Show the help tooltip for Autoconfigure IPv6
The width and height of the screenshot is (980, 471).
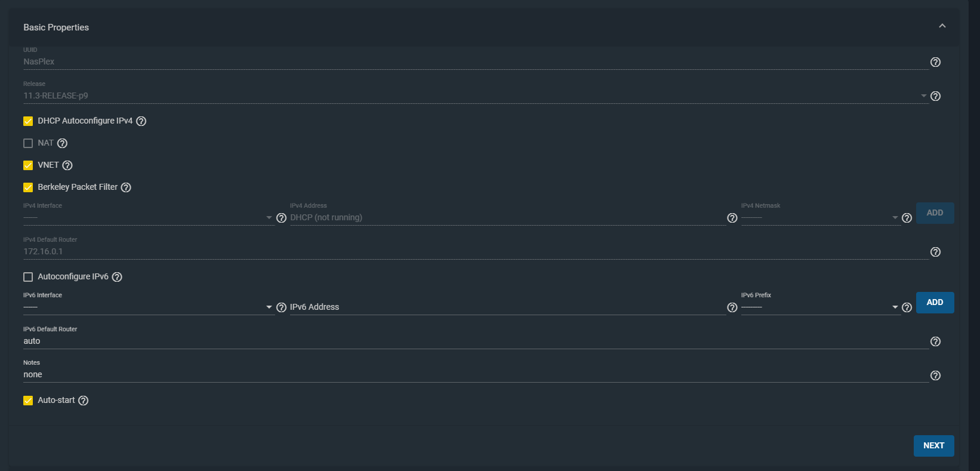click(x=117, y=277)
